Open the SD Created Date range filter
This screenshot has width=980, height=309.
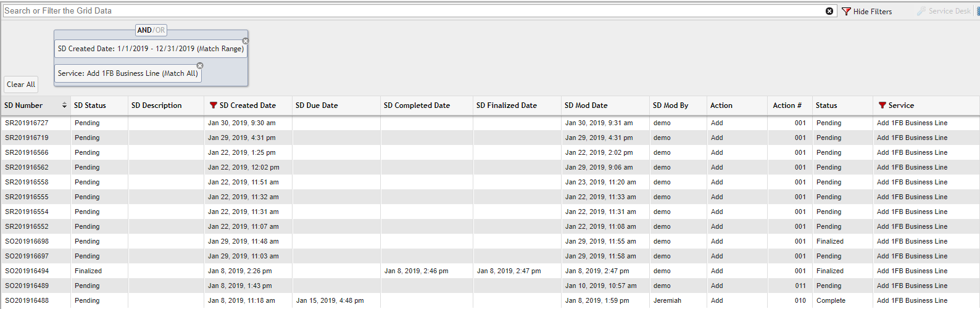[x=150, y=49]
